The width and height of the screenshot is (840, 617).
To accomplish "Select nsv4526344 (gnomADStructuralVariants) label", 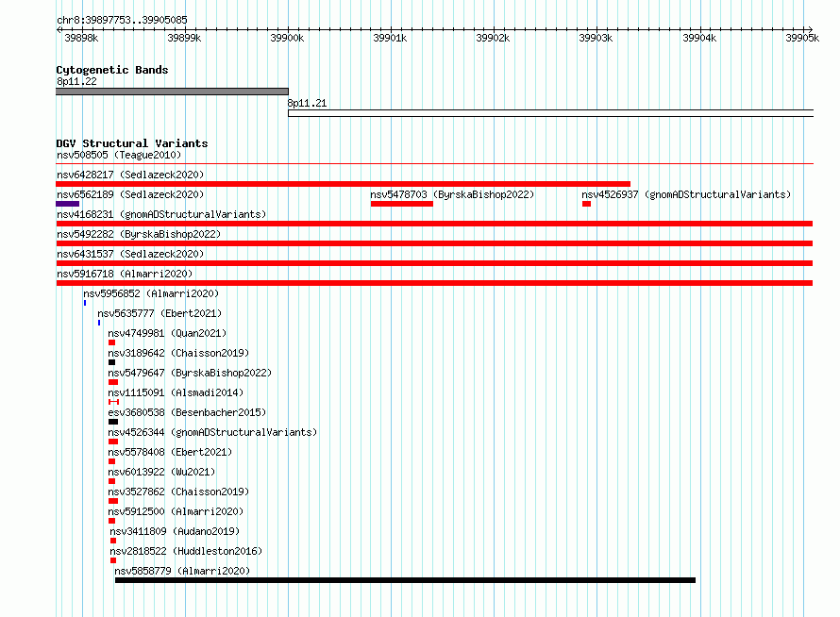I will [x=212, y=432].
